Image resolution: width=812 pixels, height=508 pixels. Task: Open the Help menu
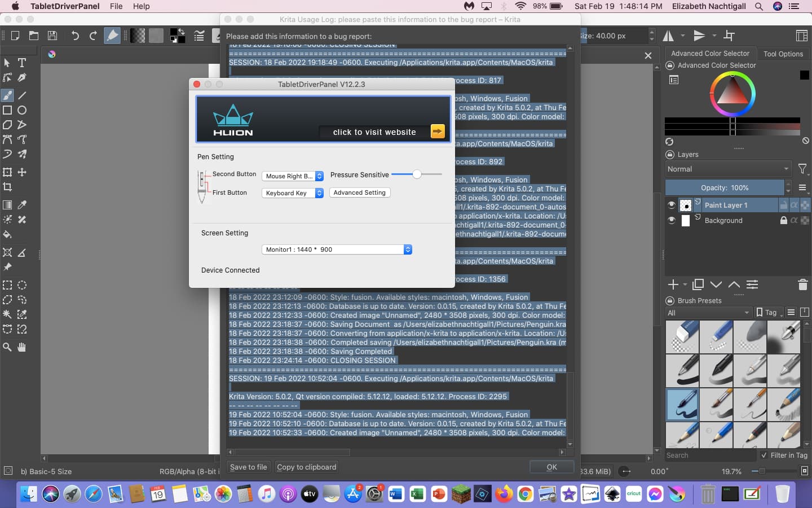coord(141,6)
